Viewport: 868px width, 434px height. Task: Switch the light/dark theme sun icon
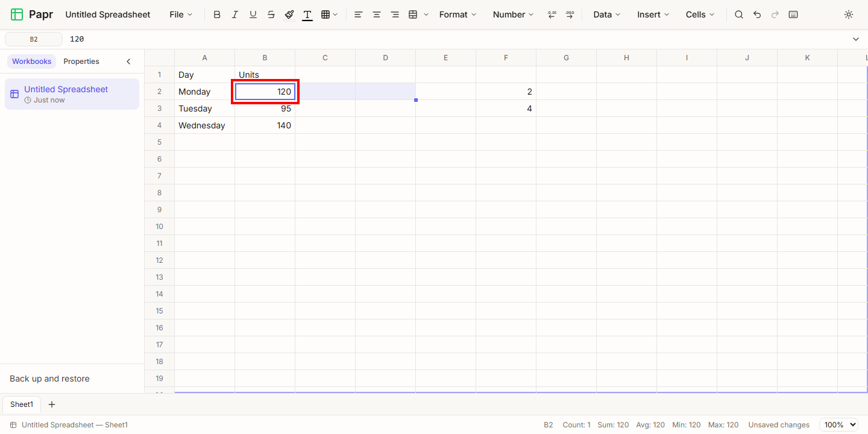pos(849,14)
